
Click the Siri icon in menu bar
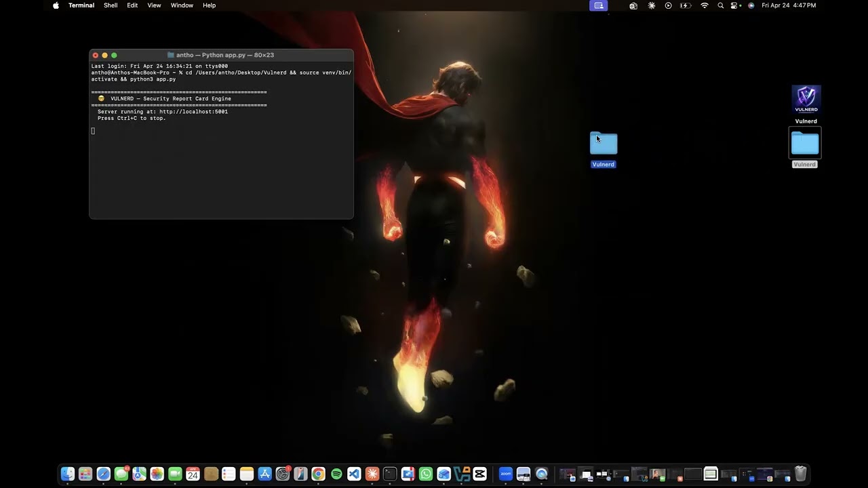[751, 5]
